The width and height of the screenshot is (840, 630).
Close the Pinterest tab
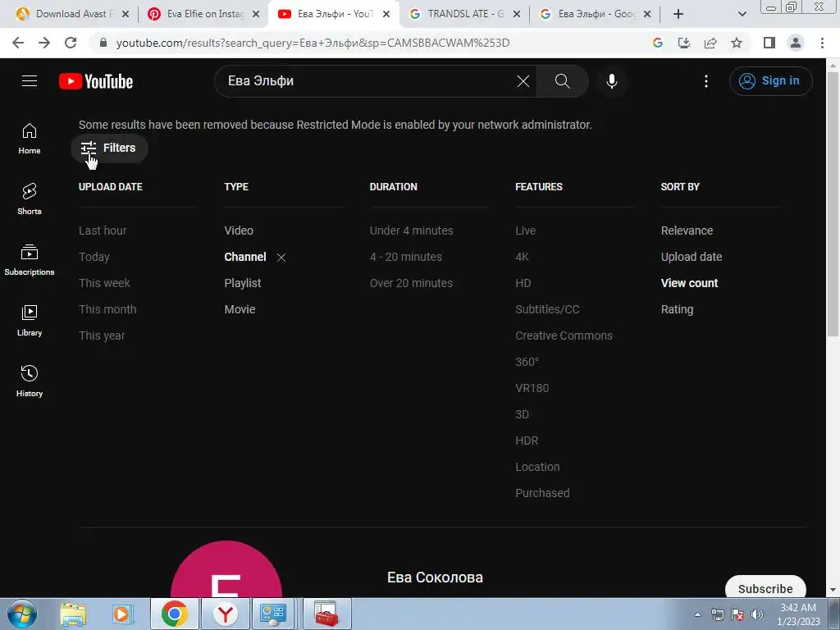256,14
